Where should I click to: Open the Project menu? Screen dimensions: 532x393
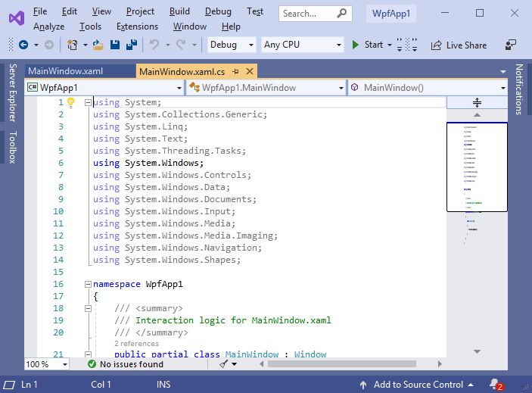pos(140,11)
